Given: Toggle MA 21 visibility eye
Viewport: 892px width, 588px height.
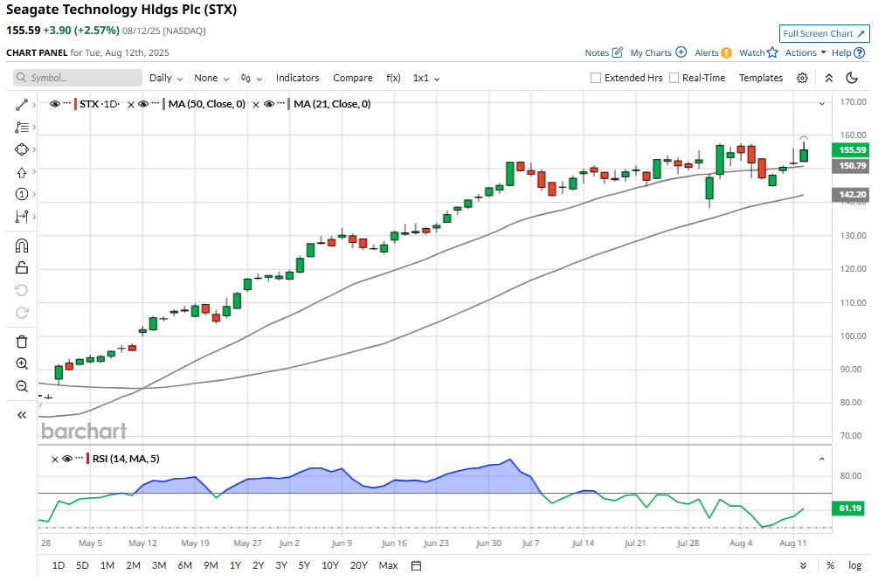Looking at the screenshot, I should tap(268, 104).
